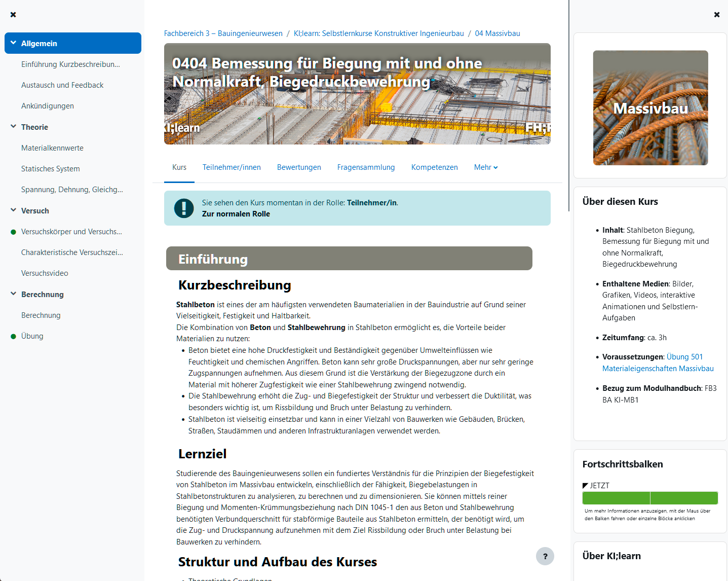Screen dimensions: 728x581
Task: Click the Fortschrittsbalken block title
Action: [623, 464]
